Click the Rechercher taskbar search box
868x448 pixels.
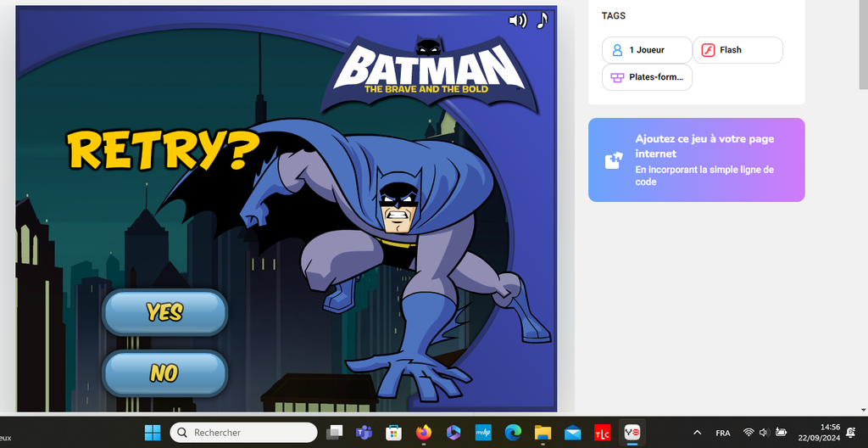pos(244,433)
